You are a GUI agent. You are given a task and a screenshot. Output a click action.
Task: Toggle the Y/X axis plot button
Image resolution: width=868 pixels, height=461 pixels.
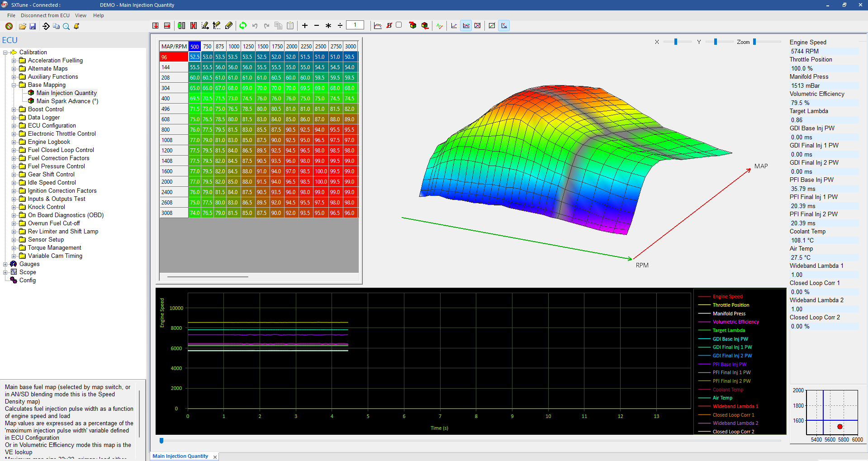504,26
